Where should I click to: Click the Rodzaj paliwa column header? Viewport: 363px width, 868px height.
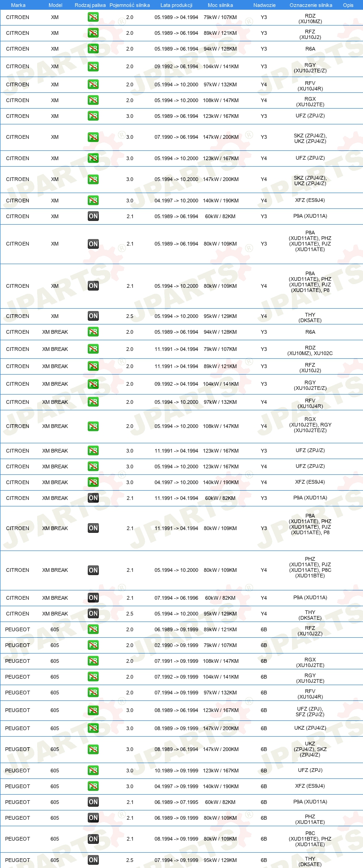90,5
